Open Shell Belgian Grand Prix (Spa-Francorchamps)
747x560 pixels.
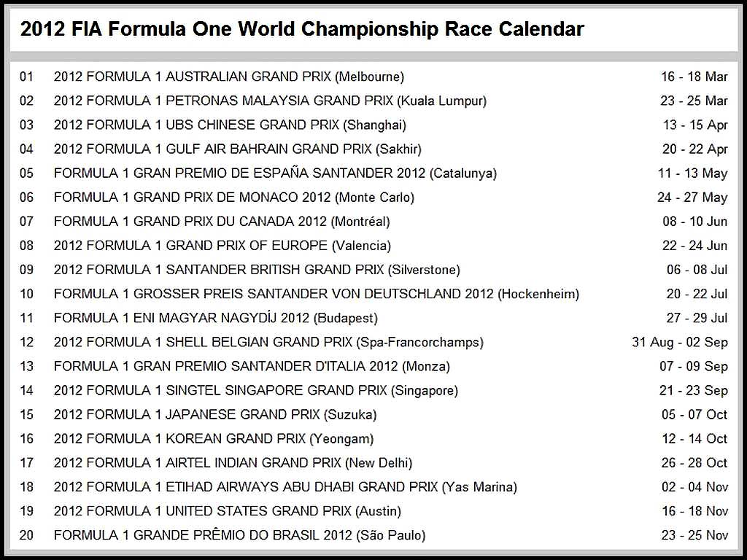[268, 342]
